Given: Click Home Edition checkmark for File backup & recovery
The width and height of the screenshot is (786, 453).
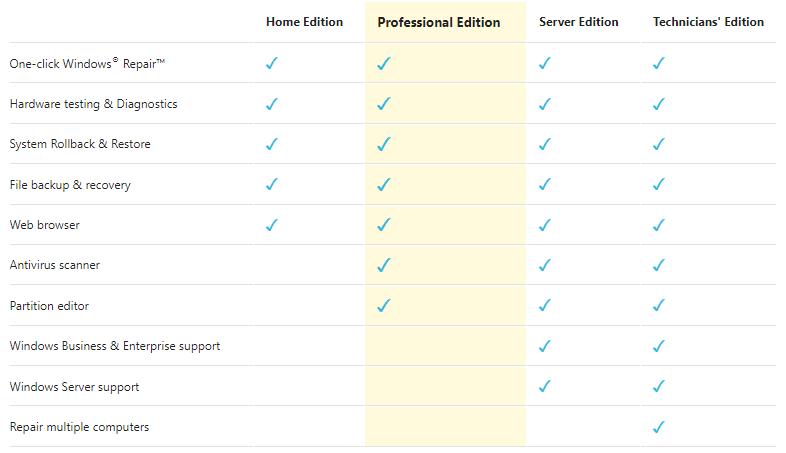Looking at the screenshot, I should click(x=272, y=185).
